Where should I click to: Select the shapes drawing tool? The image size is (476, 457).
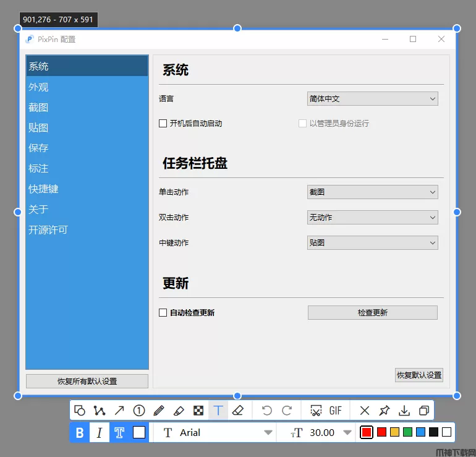click(80, 410)
